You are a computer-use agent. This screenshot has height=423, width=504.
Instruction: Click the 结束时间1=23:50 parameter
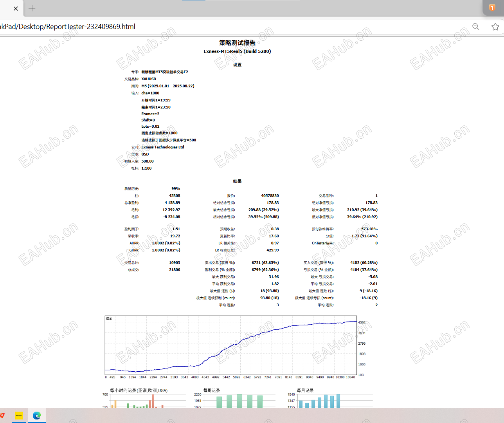click(x=156, y=107)
